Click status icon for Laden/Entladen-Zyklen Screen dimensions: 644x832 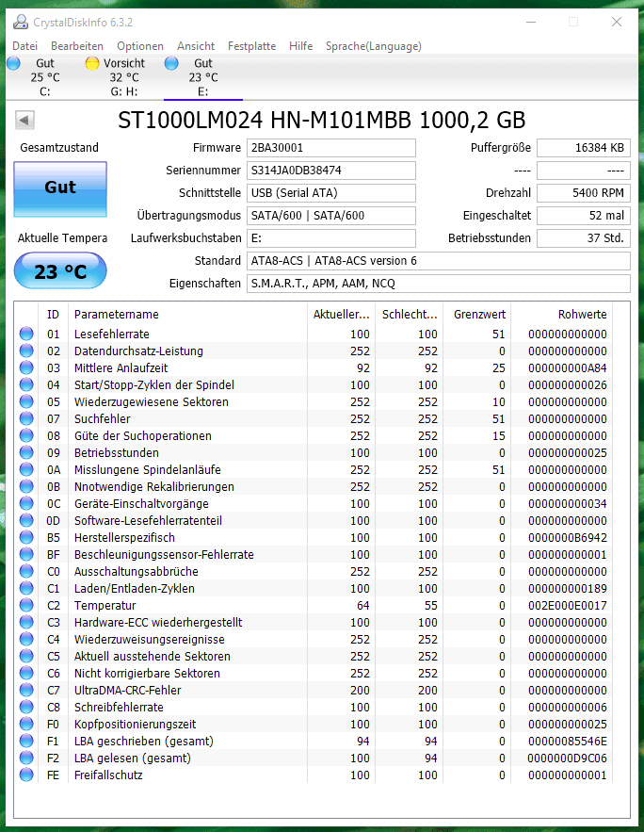26,589
